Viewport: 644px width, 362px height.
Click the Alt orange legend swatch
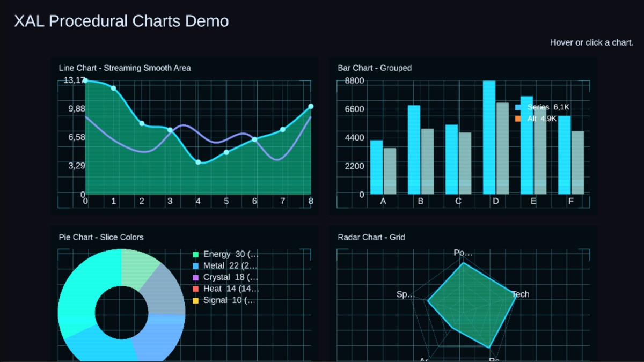518,119
